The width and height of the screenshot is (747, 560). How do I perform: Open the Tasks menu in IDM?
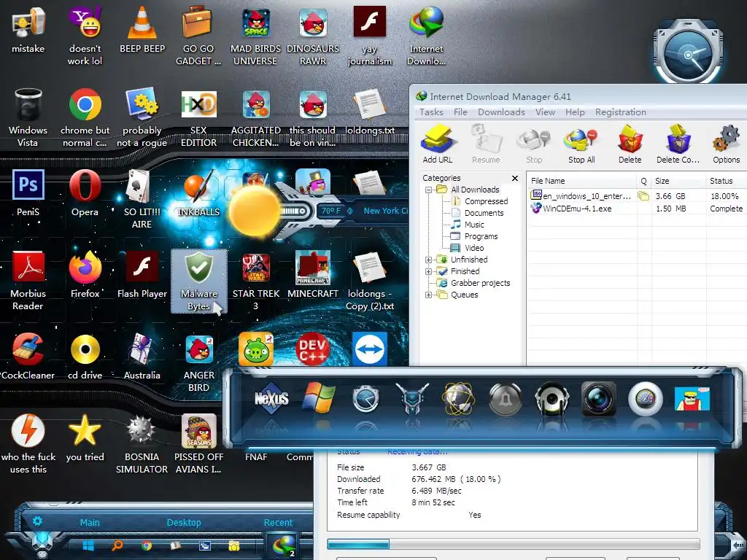pyautogui.click(x=431, y=112)
